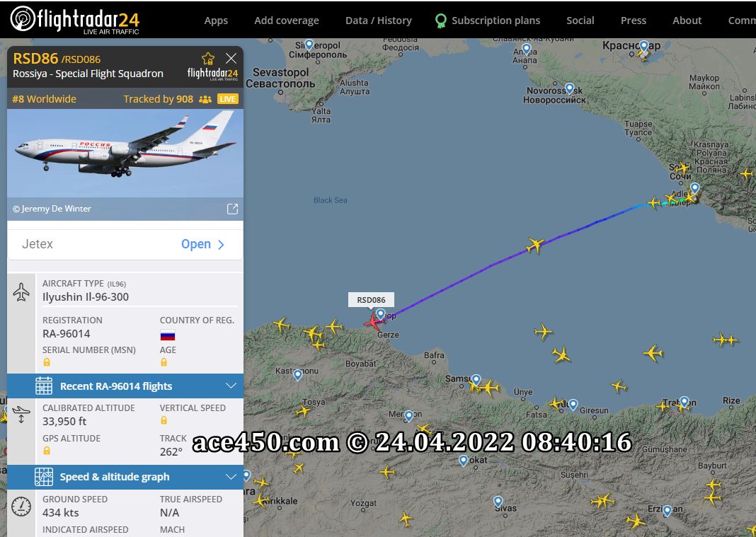Click the LIVE status badge

coord(227,99)
